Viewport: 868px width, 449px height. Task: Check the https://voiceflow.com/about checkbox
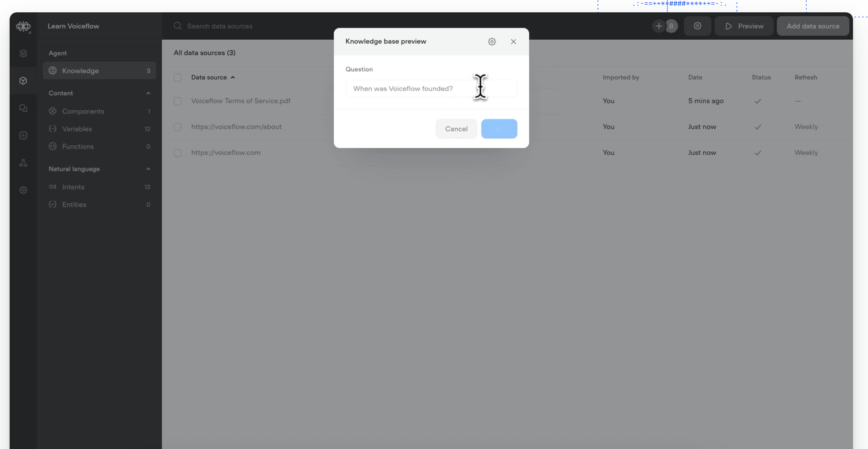pos(177,127)
